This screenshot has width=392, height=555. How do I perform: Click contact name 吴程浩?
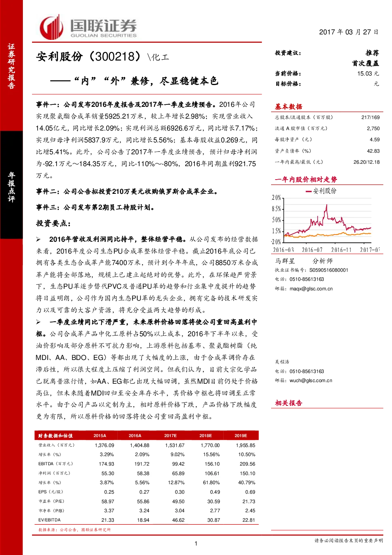282,362
